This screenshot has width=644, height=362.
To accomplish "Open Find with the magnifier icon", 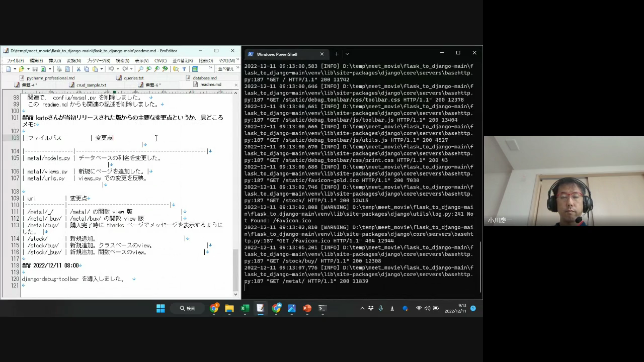I will pyautogui.click(x=140, y=69).
